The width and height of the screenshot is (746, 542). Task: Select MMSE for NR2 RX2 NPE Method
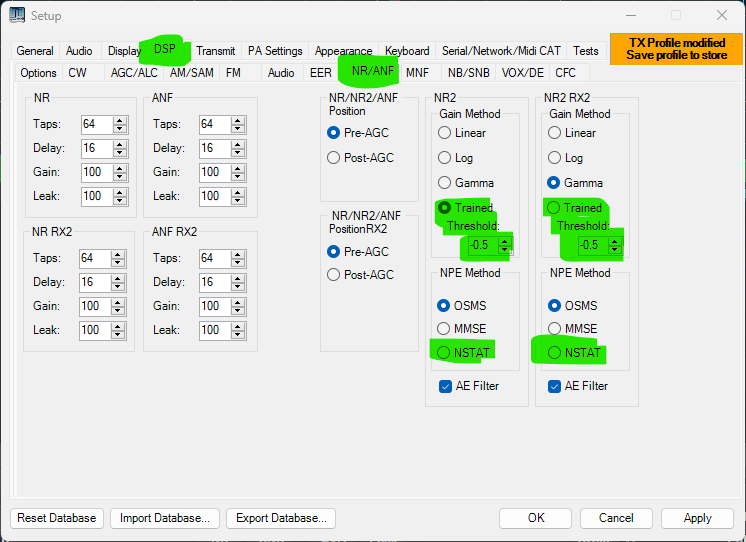coord(555,329)
